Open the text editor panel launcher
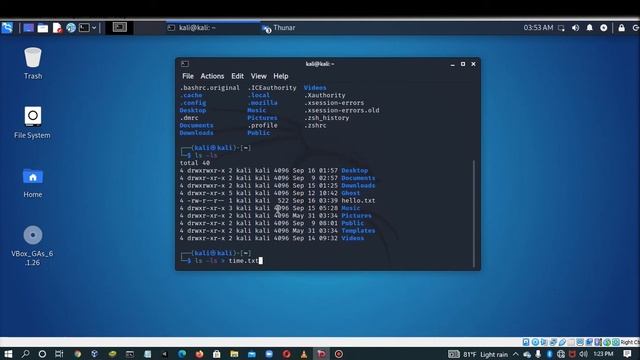This screenshot has width=640, height=360. point(57,28)
